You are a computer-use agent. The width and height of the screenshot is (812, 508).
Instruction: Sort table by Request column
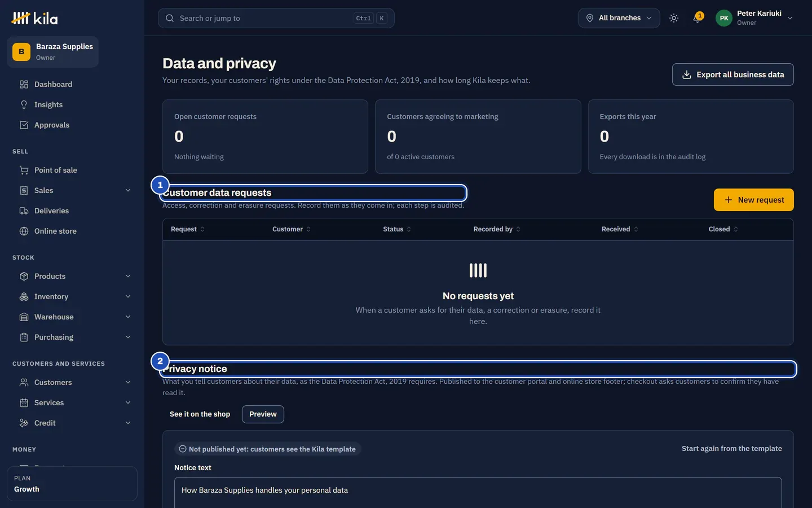click(x=188, y=229)
